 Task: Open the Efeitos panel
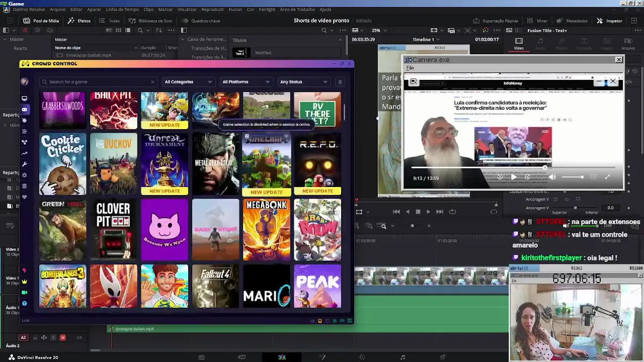[79, 21]
